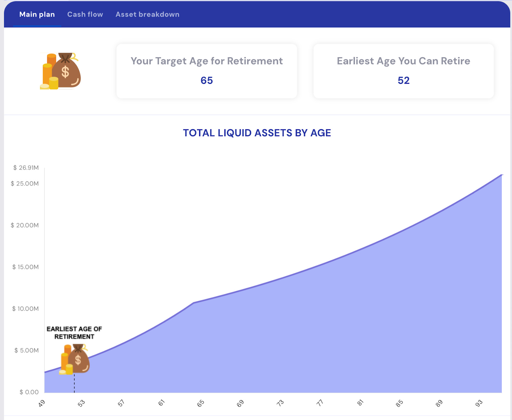
Task: Select the Earliest Age You Can Retire card
Action: 403,71
